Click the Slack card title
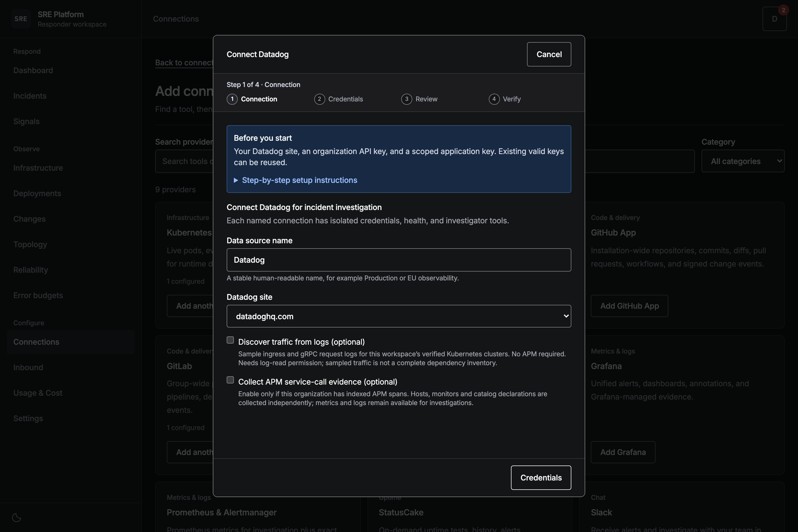The image size is (798, 532). coord(601,513)
